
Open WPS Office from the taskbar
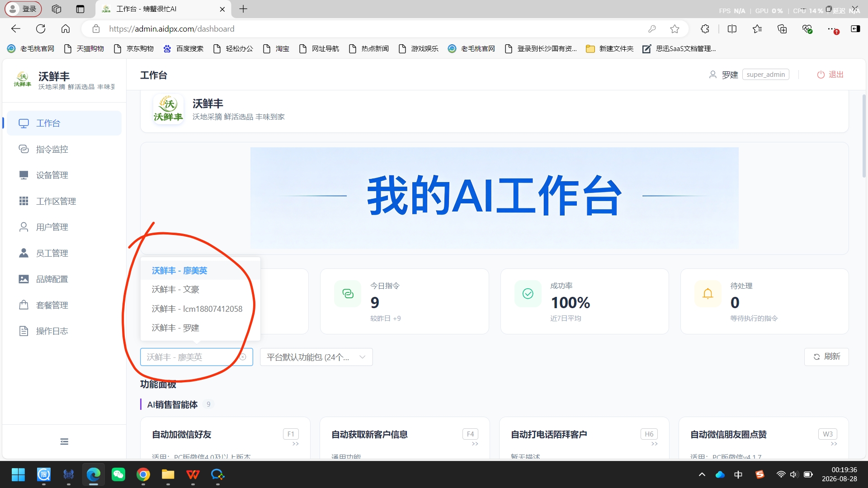tap(193, 474)
